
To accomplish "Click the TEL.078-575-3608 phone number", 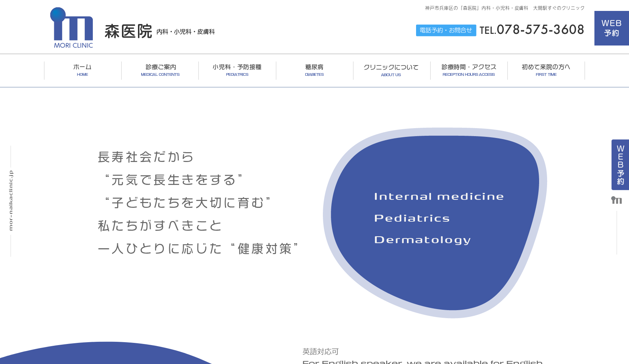I will coord(532,30).
